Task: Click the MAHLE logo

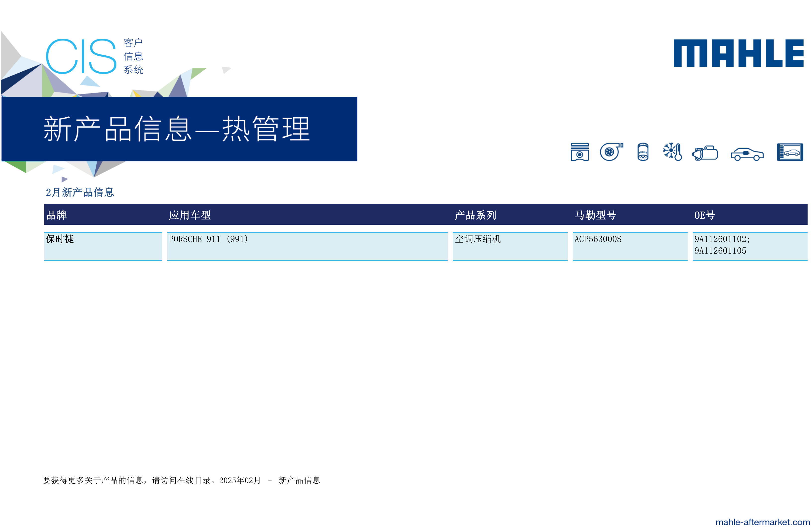Action: pos(738,53)
